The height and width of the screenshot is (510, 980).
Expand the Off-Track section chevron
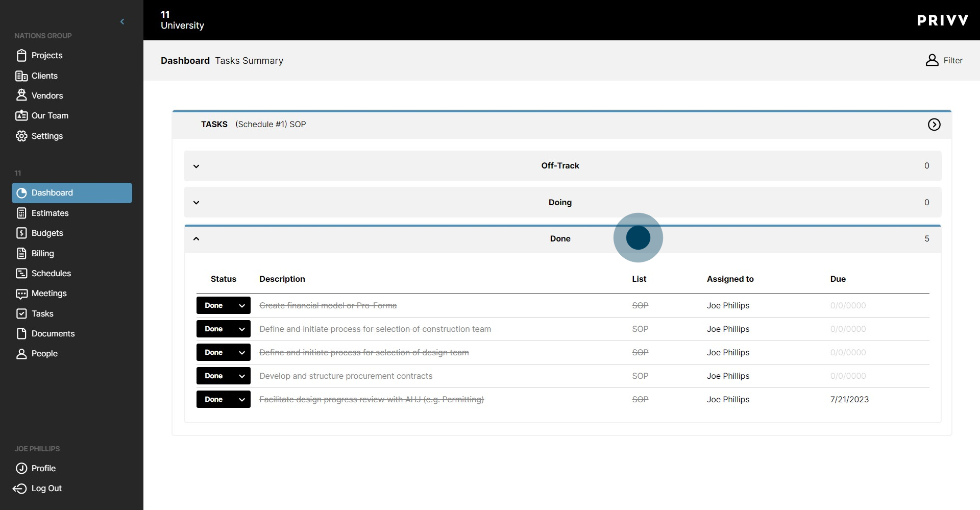click(196, 166)
